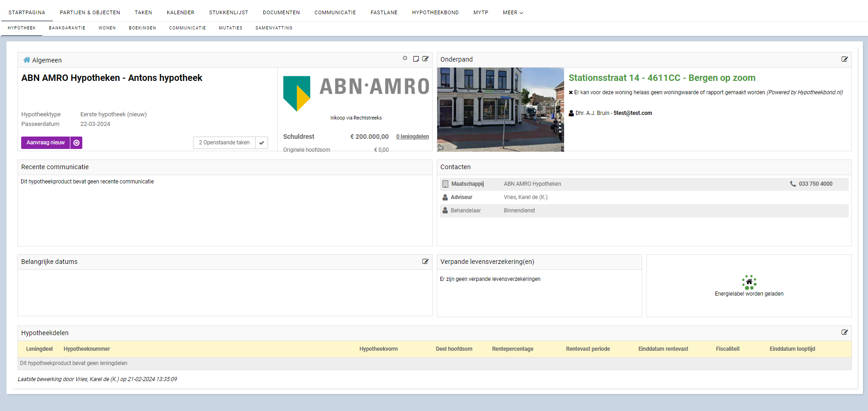Open top-level Communicatie menu

[x=335, y=12]
